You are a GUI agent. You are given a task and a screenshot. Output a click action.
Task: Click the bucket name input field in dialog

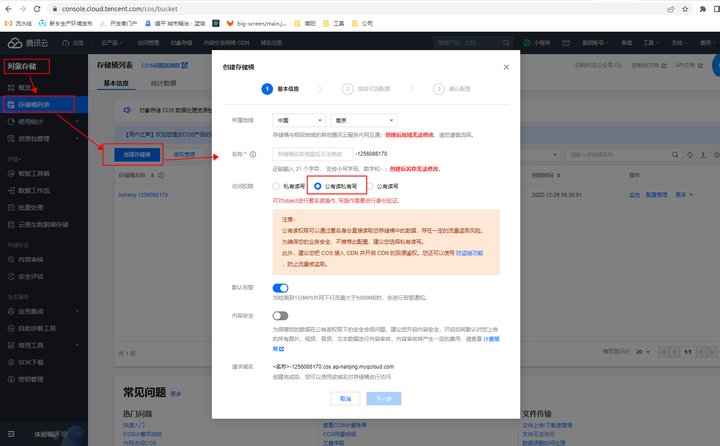tap(312, 154)
